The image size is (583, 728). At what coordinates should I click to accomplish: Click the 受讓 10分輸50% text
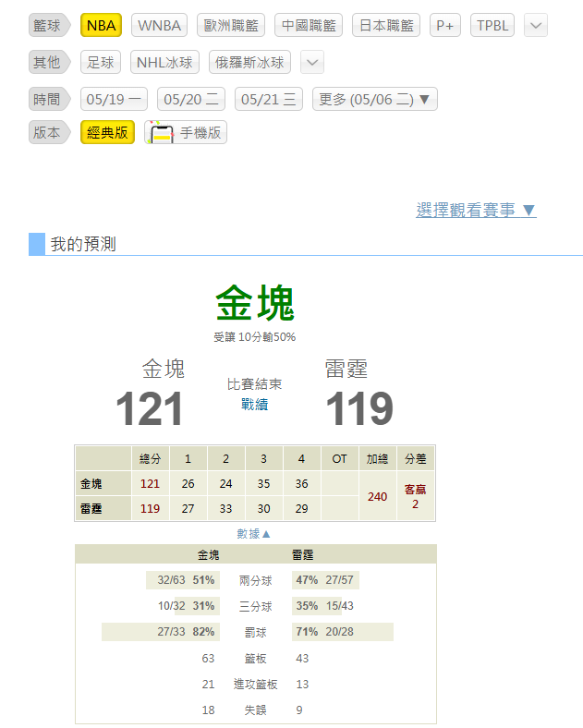[x=254, y=337]
